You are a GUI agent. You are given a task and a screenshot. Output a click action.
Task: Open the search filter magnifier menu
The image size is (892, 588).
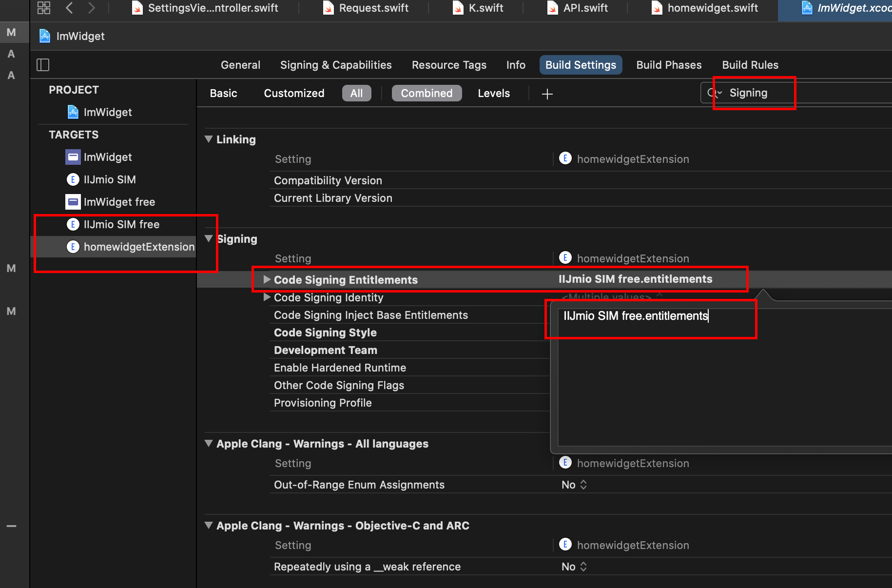coord(715,93)
